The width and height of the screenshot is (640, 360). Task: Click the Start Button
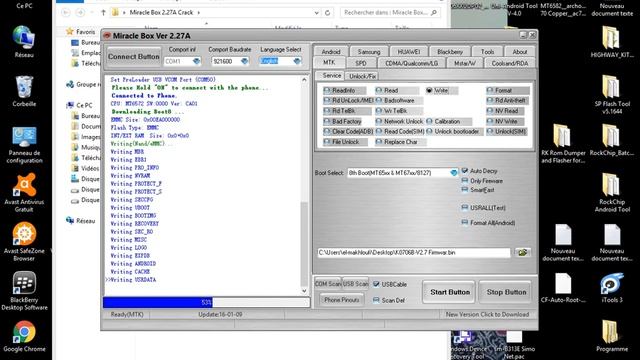coord(449,292)
